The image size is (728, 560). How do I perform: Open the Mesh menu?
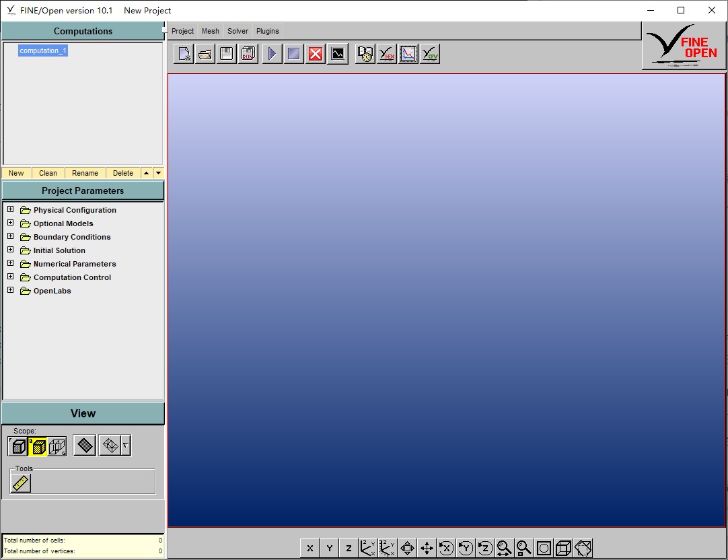pyautogui.click(x=211, y=31)
